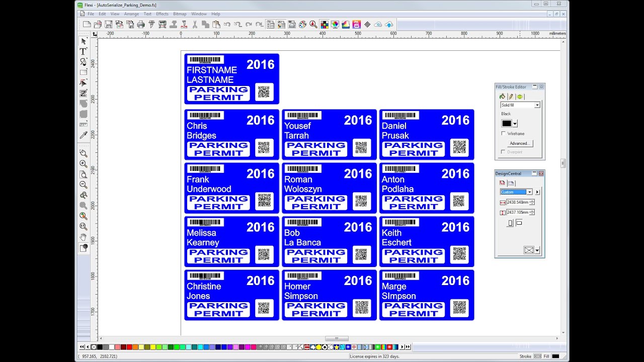Click the horizontal scrollbar thumb below canvas
Viewport: 644px width, 362px height.
tap(337, 338)
